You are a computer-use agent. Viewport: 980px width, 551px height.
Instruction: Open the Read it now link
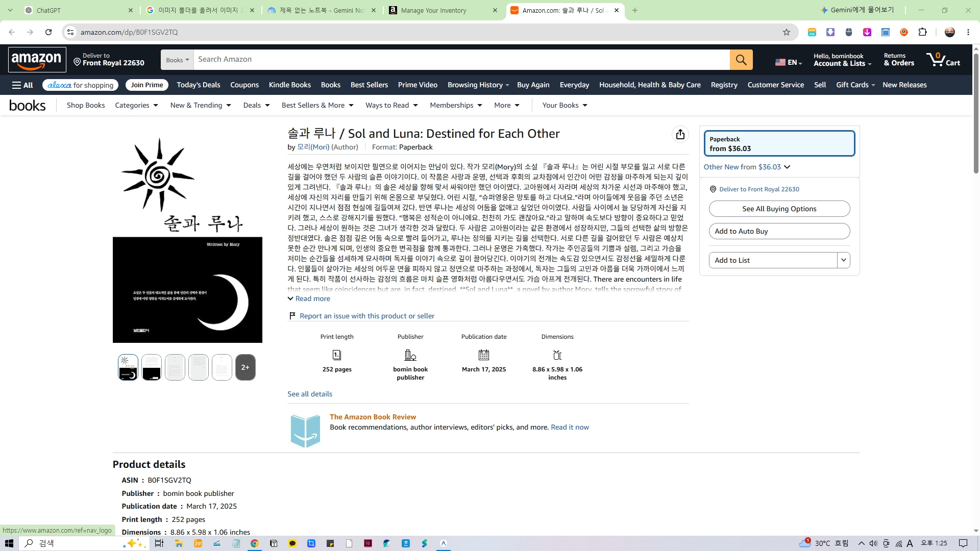570,427
